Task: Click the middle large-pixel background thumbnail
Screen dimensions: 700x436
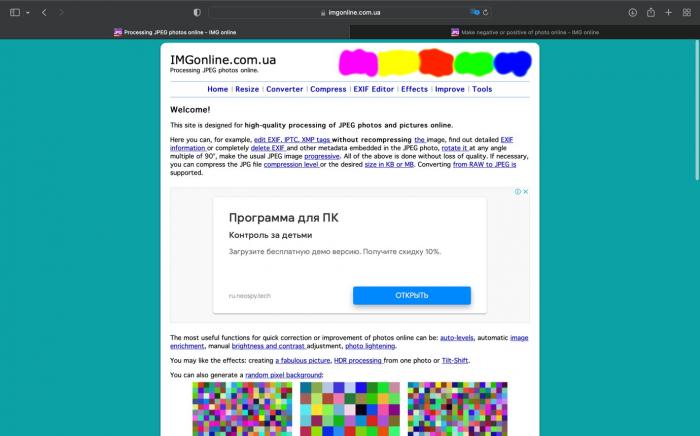Action: point(350,409)
